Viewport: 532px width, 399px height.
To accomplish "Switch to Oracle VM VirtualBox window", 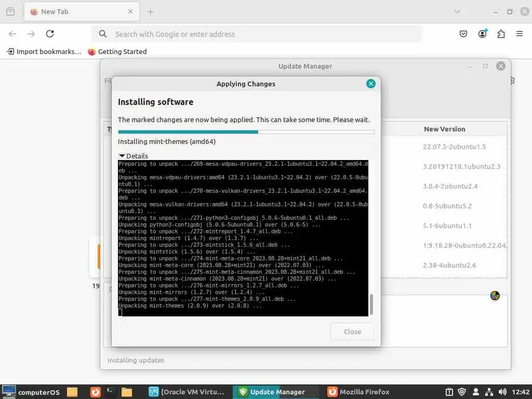I will point(187,392).
